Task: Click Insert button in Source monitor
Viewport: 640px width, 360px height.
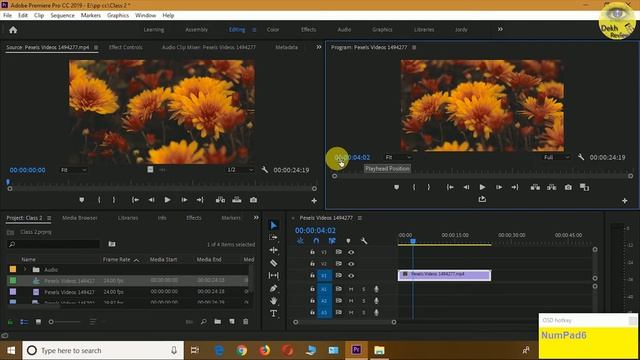Action: (x=220, y=200)
